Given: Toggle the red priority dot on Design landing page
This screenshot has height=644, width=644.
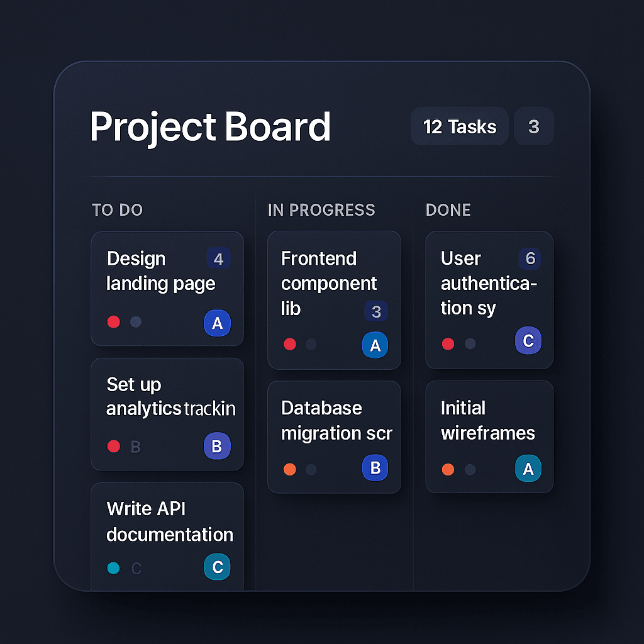Looking at the screenshot, I should (x=114, y=322).
